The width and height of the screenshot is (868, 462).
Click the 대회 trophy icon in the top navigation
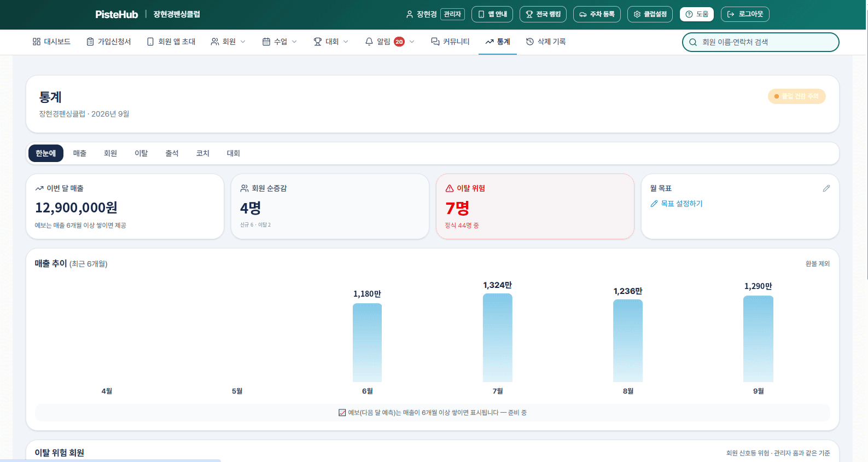(x=318, y=42)
